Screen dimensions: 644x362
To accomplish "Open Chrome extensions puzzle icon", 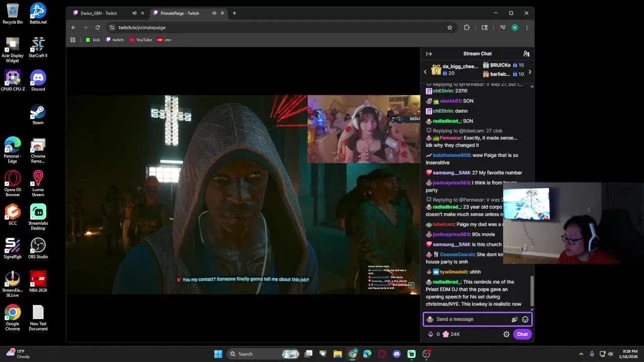I will pyautogui.click(x=467, y=28).
